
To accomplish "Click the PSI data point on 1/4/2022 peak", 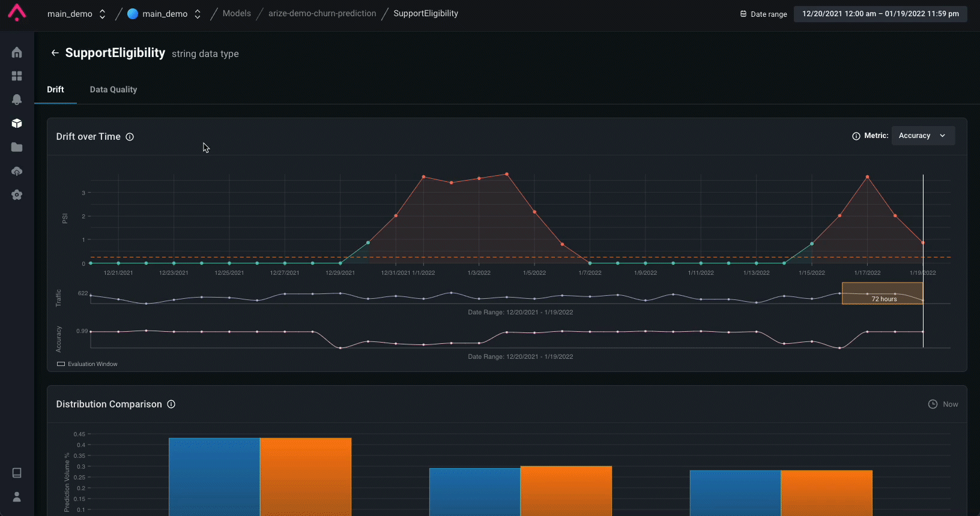I will (507, 174).
